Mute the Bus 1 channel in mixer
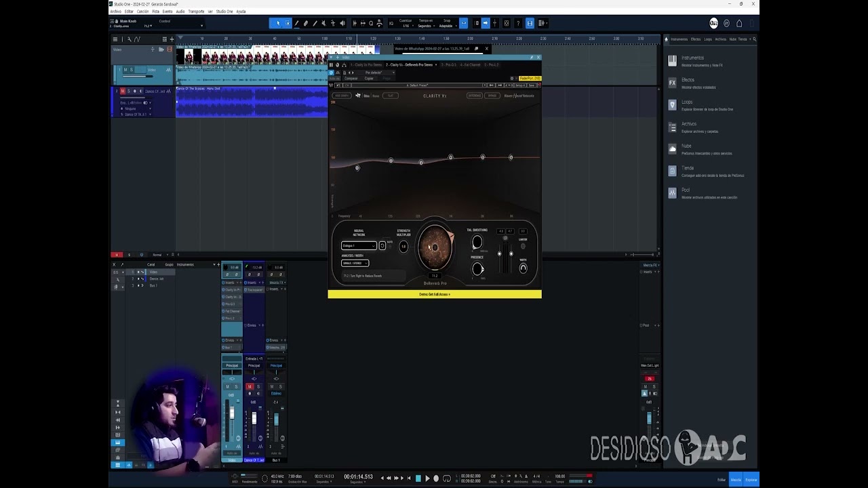Viewport: 868px width, 488px height. tap(273, 386)
